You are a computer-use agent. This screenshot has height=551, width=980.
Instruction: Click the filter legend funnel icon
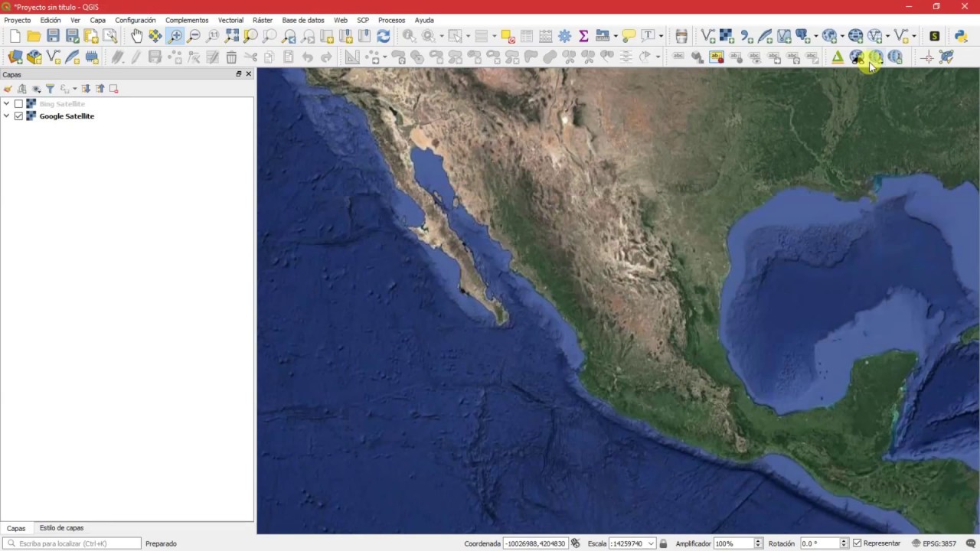click(x=50, y=89)
